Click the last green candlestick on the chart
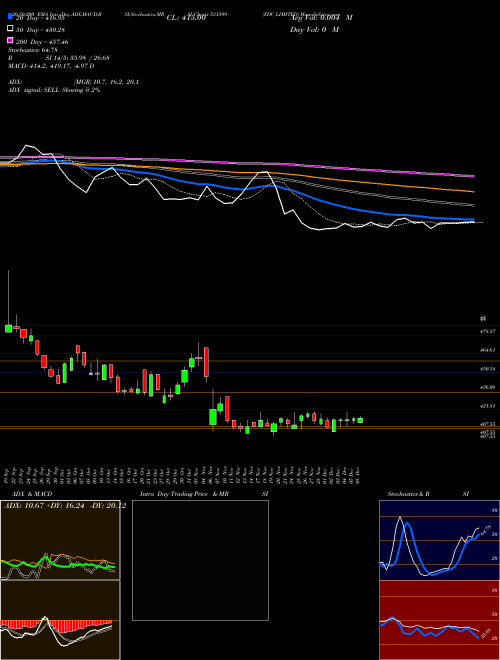The width and height of the screenshot is (500, 660). 360,420
